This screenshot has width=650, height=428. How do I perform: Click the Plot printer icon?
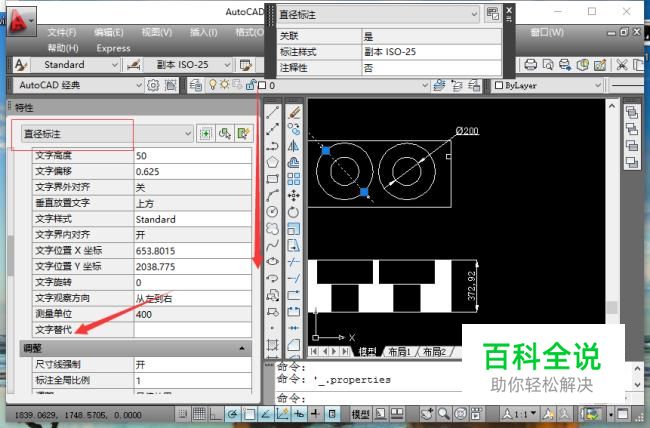click(530, 65)
